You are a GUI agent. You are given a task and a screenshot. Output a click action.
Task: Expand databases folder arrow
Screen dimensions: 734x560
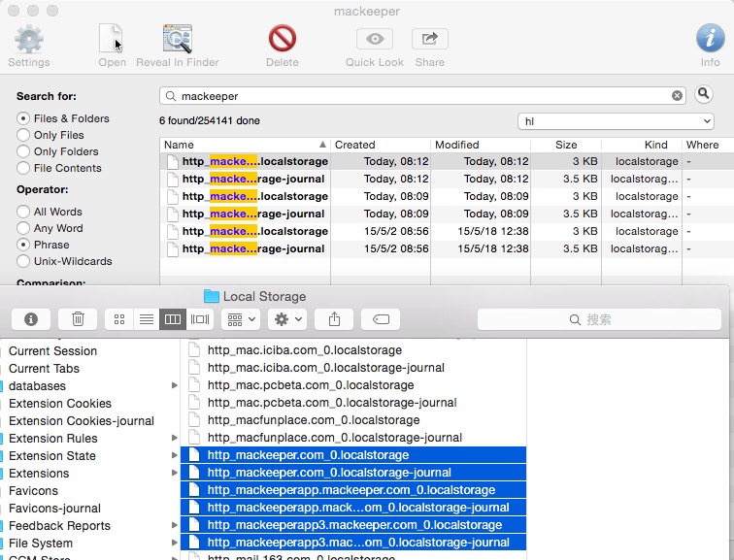(x=174, y=385)
